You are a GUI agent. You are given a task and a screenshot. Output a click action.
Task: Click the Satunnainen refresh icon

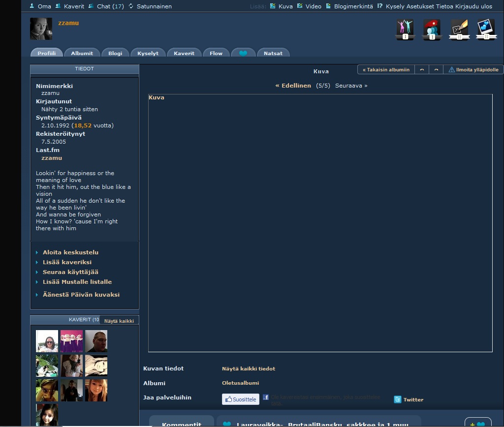tap(131, 6)
